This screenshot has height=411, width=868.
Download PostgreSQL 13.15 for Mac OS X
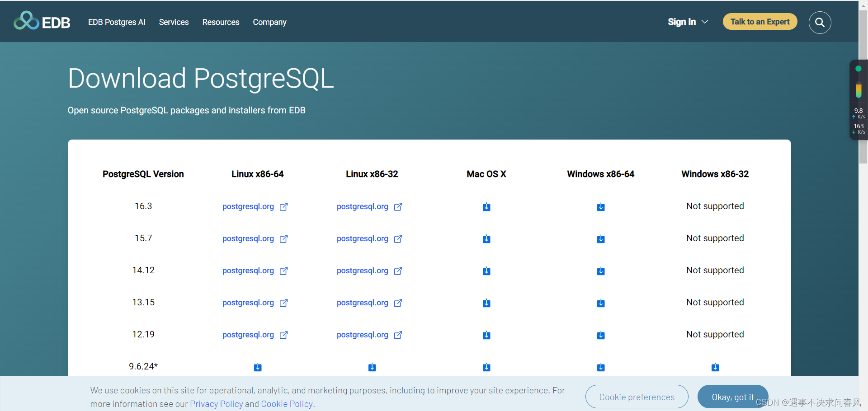pyautogui.click(x=486, y=303)
